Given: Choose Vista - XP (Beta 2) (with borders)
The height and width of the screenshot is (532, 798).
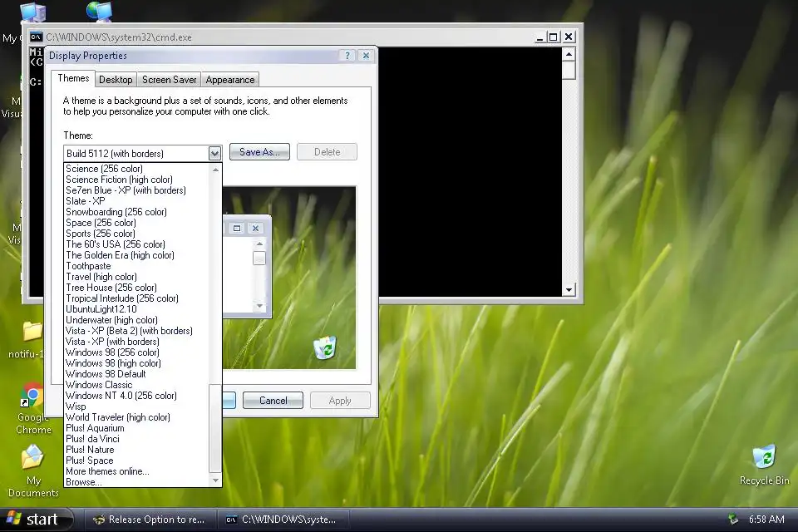Looking at the screenshot, I should (136, 331).
